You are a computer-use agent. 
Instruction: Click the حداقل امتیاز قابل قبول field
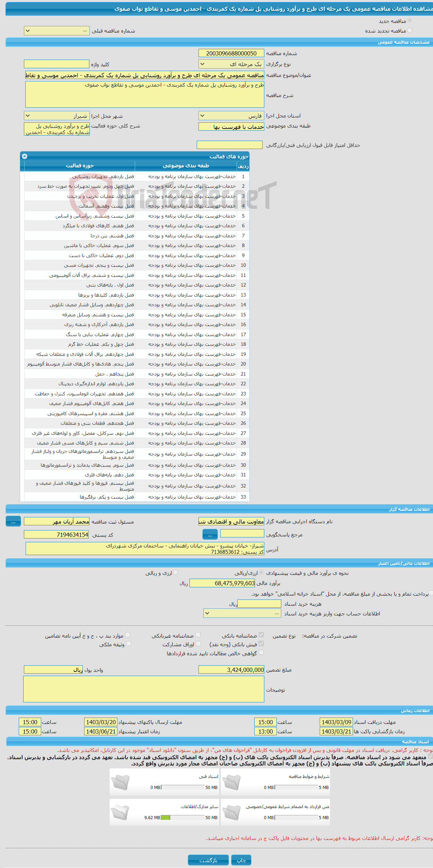point(230,145)
